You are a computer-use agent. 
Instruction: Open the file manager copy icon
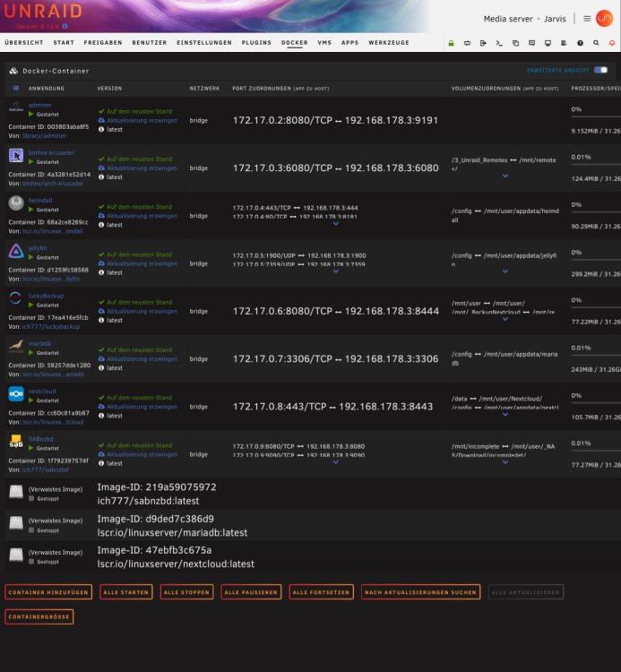[x=515, y=43]
